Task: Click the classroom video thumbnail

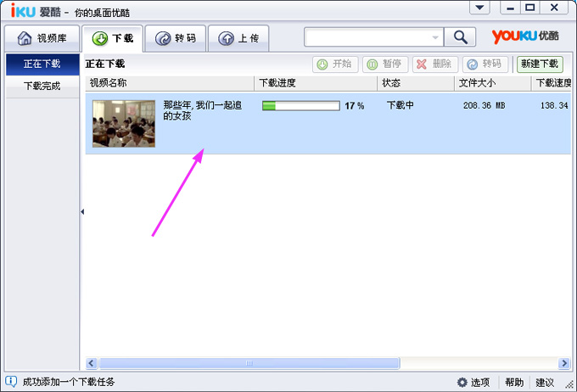Action: tap(124, 124)
